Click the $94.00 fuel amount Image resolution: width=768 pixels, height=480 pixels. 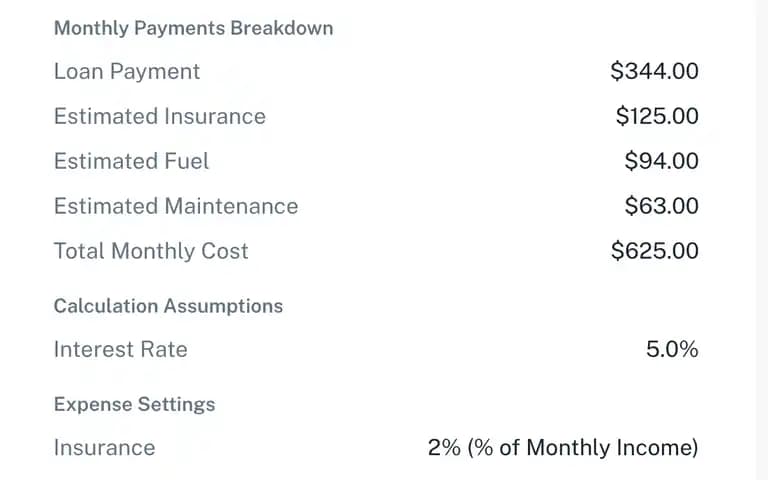click(661, 161)
